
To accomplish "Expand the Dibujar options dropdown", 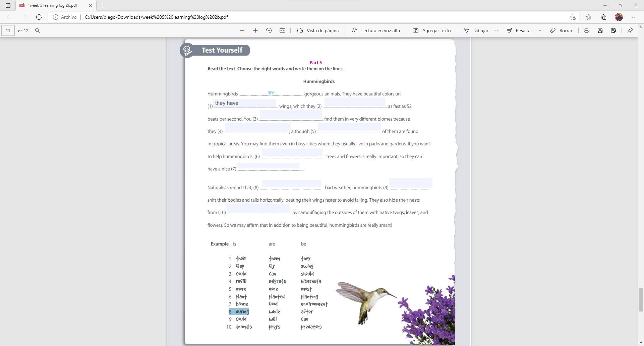I will click(x=496, y=30).
